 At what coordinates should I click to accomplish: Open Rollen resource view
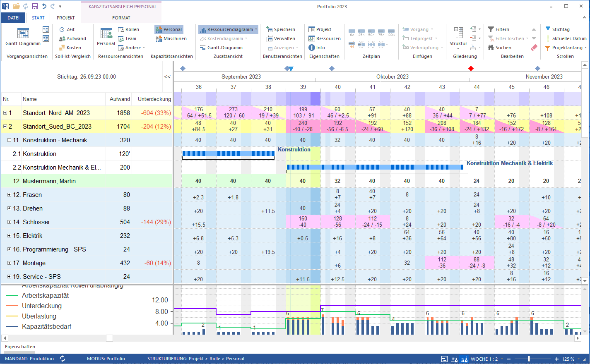point(128,29)
